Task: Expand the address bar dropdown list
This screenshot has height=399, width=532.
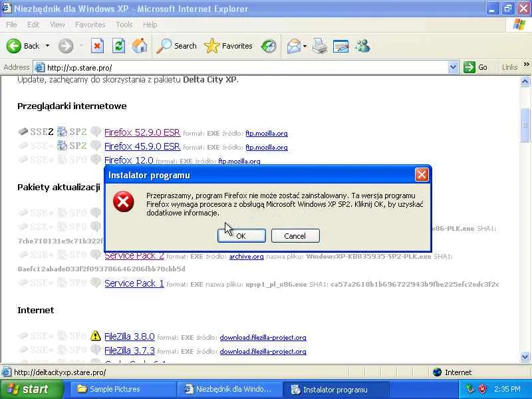Action: [x=453, y=67]
